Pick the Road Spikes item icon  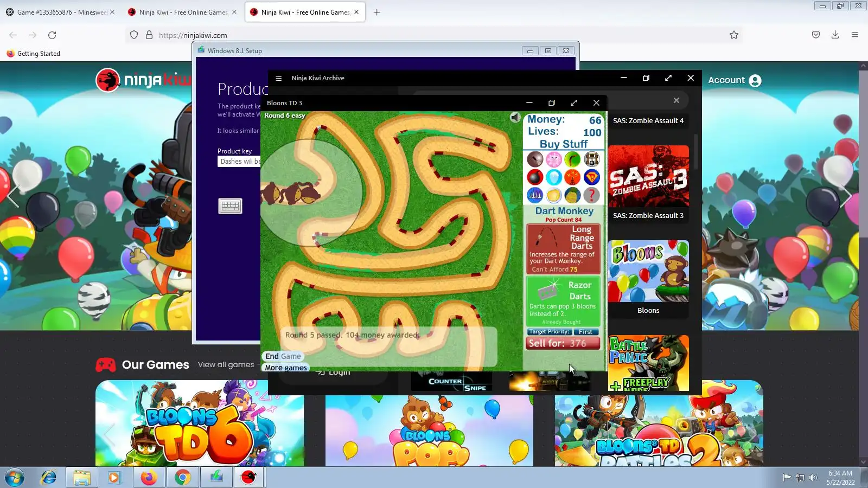tap(535, 195)
